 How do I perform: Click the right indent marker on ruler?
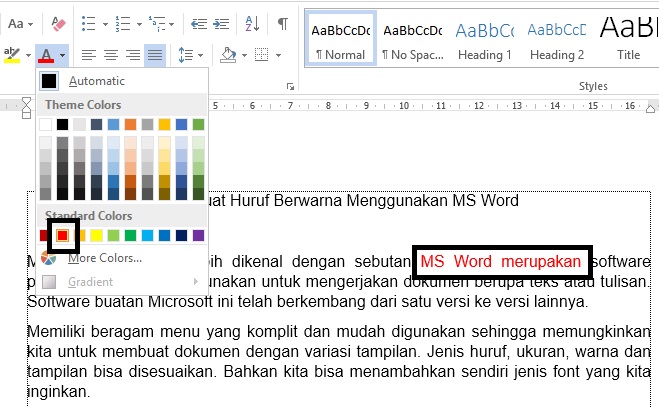click(x=650, y=109)
